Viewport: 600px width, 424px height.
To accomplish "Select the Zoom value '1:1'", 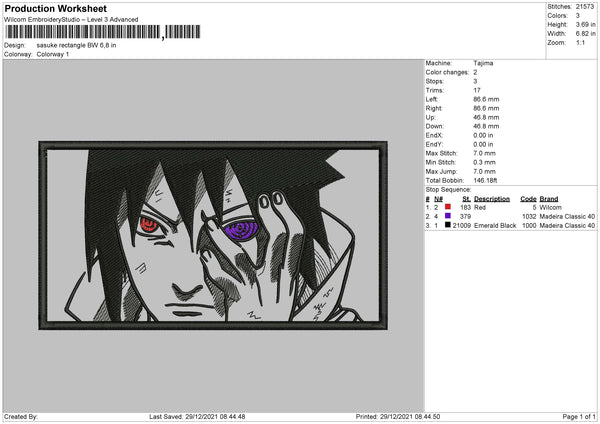I will (580, 42).
